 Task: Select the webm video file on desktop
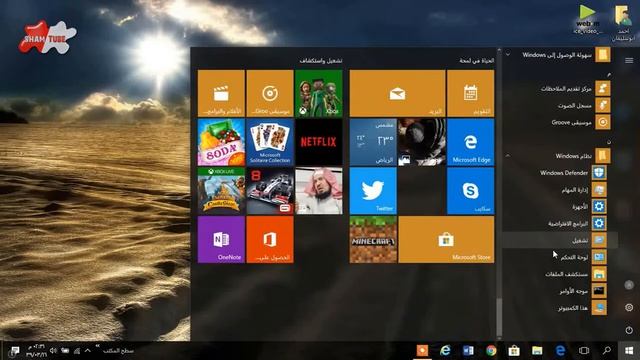tap(587, 20)
